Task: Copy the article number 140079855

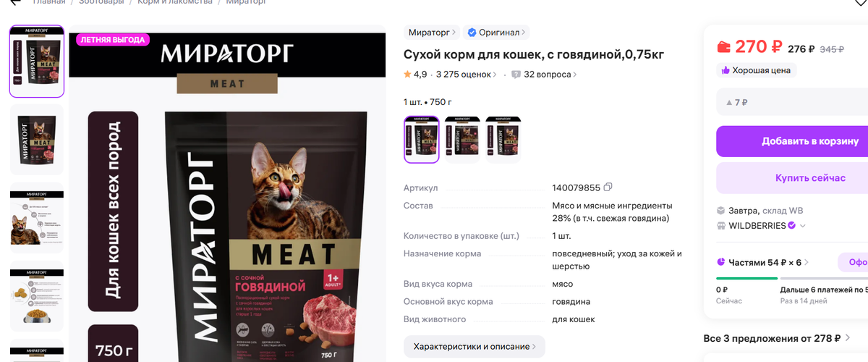Action: (x=608, y=188)
